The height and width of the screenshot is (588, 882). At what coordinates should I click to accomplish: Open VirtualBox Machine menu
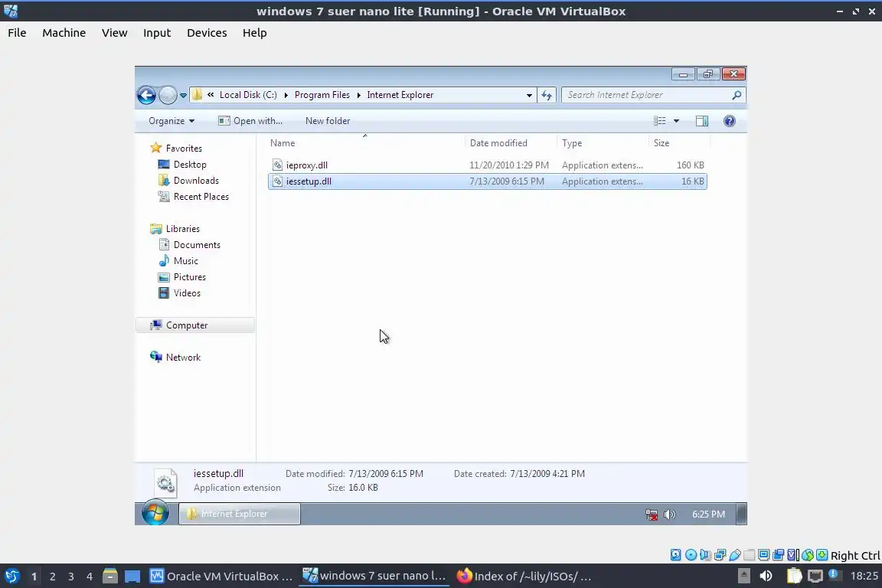pos(64,33)
